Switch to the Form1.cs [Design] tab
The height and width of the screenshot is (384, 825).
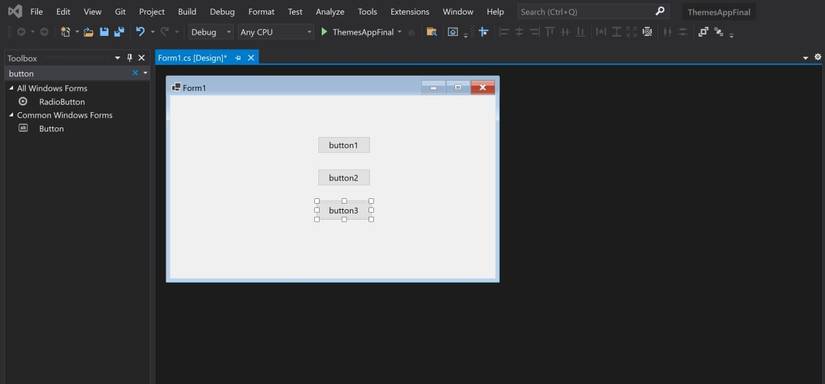click(x=193, y=58)
